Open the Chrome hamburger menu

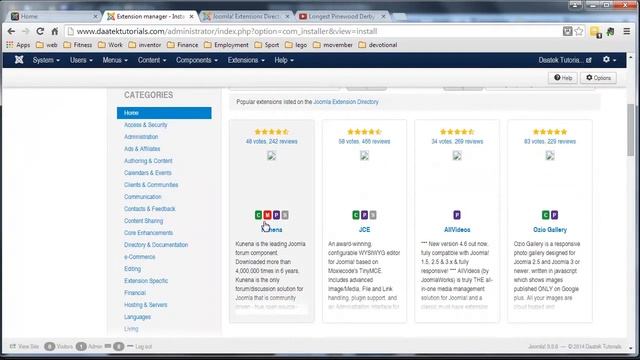tap(627, 31)
